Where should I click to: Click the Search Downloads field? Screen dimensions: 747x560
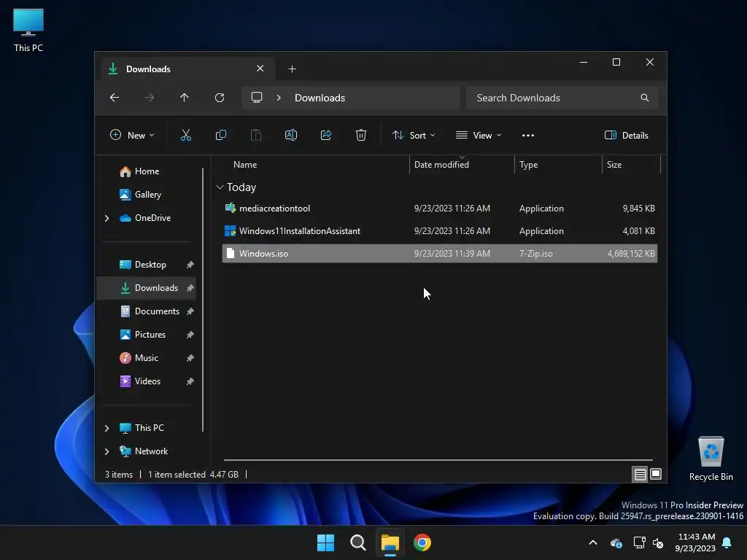point(562,98)
